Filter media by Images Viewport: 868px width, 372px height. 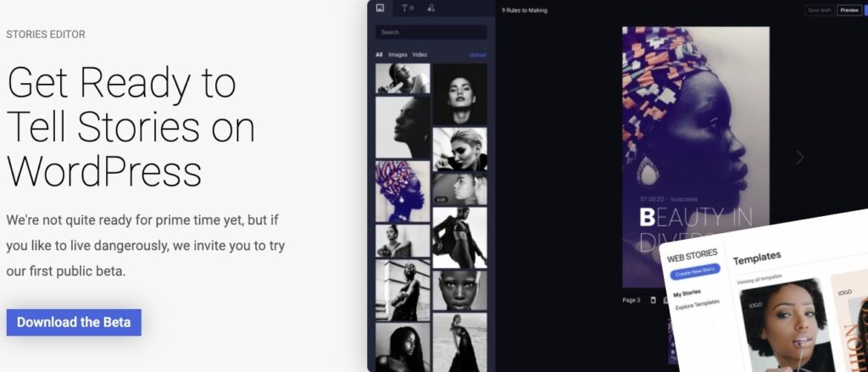tap(398, 55)
